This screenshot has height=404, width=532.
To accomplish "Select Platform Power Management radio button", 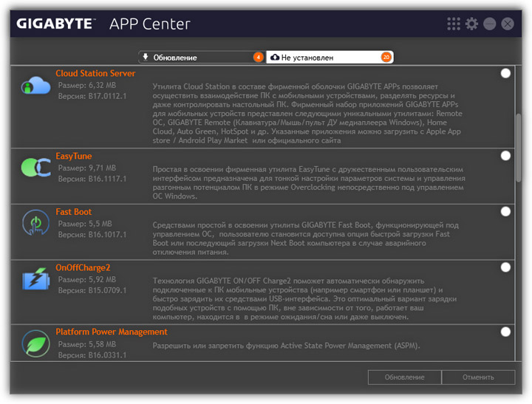I will click(x=505, y=332).
